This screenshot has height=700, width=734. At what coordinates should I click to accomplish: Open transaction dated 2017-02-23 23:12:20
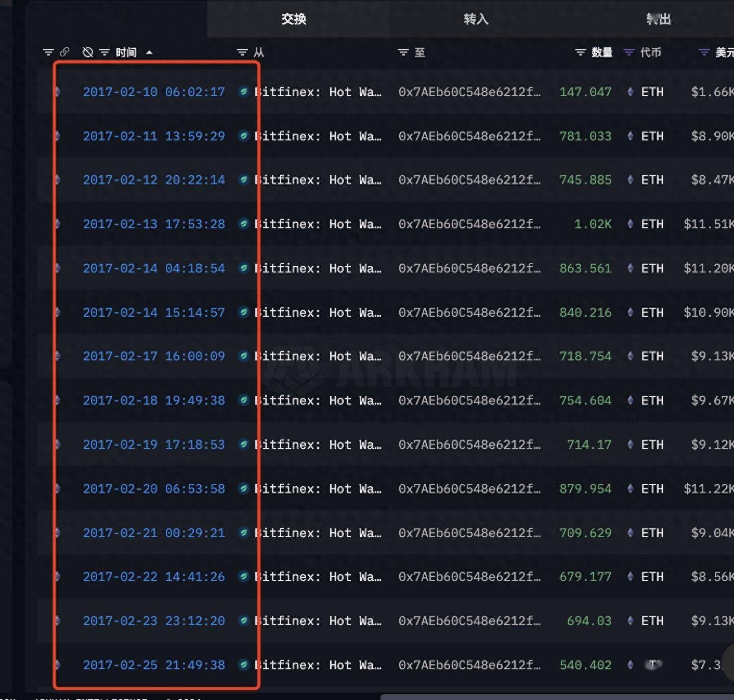click(x=154, y=621)
